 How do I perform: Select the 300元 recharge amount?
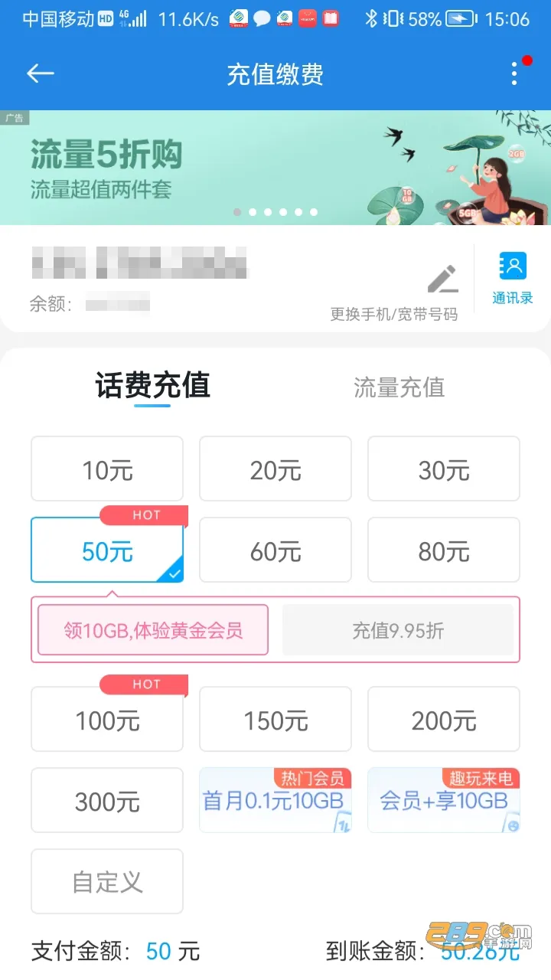[x=107, y=801]
